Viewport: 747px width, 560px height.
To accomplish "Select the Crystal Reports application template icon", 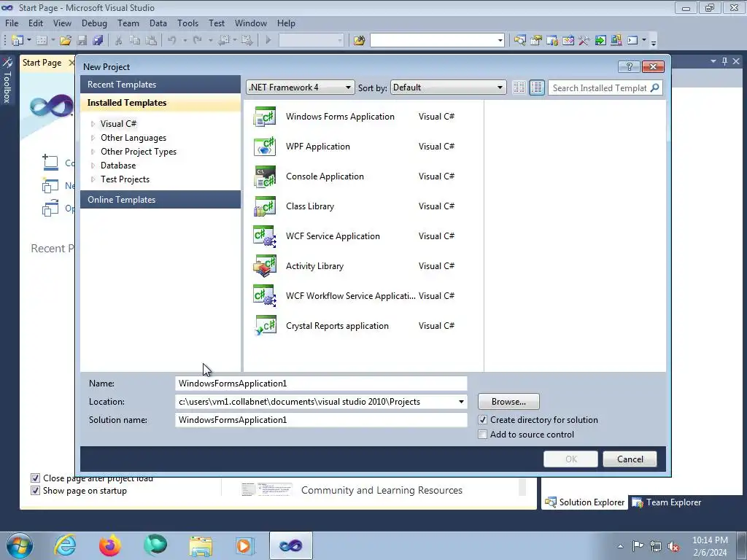I will pos(265,326).
